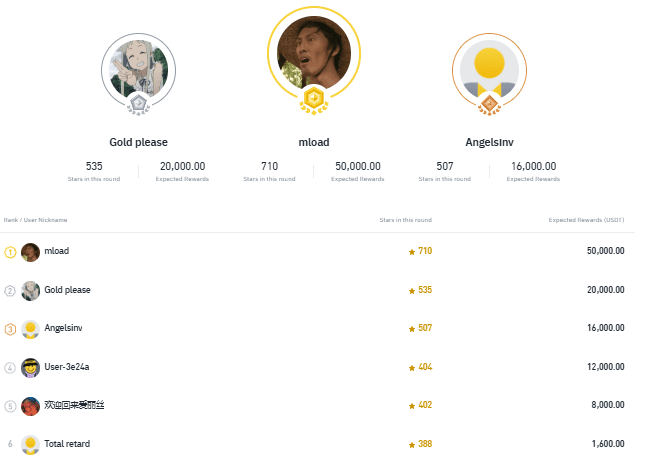This screenshot has width=652, height=468.
Task: Open User-3e24a's nickname in the list
Action: 67,367
